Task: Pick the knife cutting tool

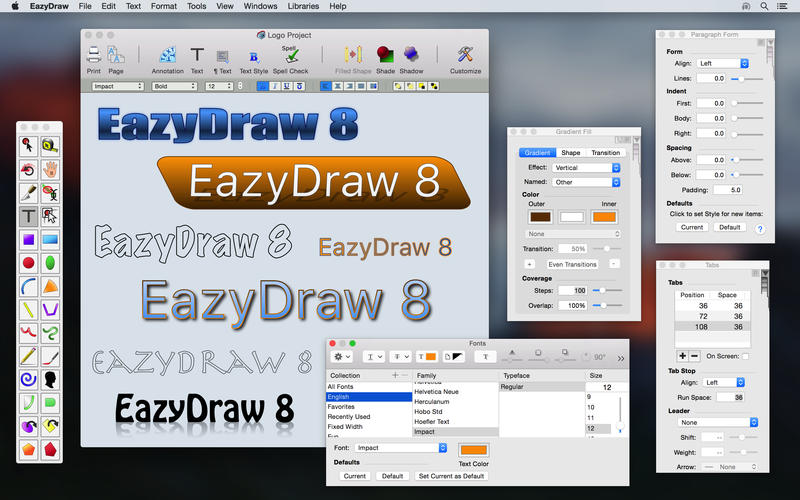Action: point(29,193)
